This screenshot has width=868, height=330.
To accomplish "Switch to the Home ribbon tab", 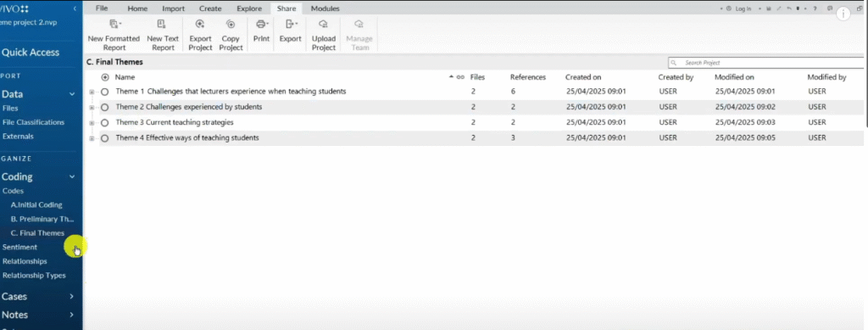I will click(x=137, y=8).
